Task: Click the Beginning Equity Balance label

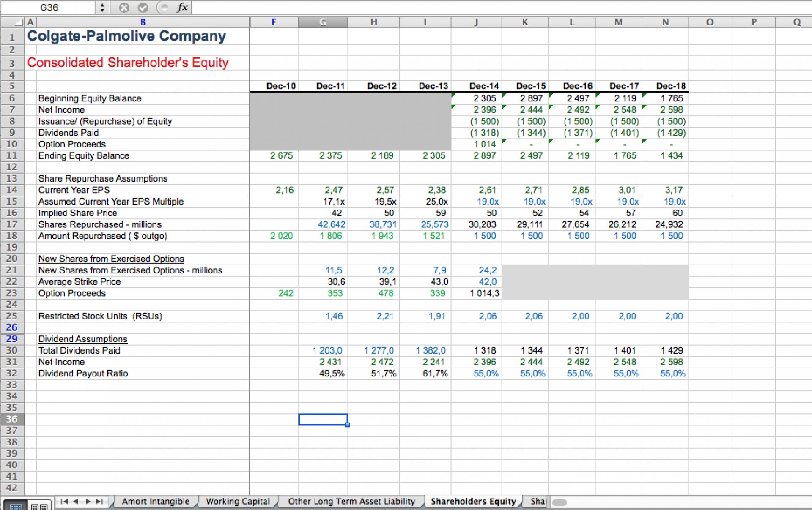Action: (x=90, y=98)
